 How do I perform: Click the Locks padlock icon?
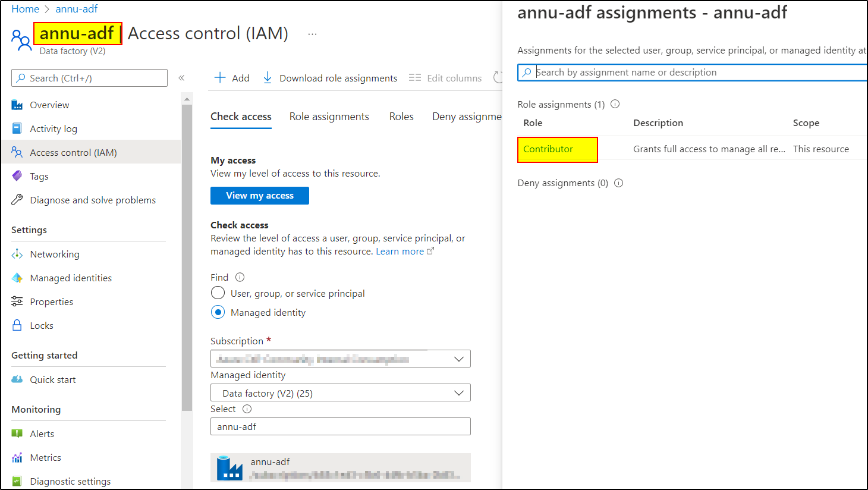17,326
